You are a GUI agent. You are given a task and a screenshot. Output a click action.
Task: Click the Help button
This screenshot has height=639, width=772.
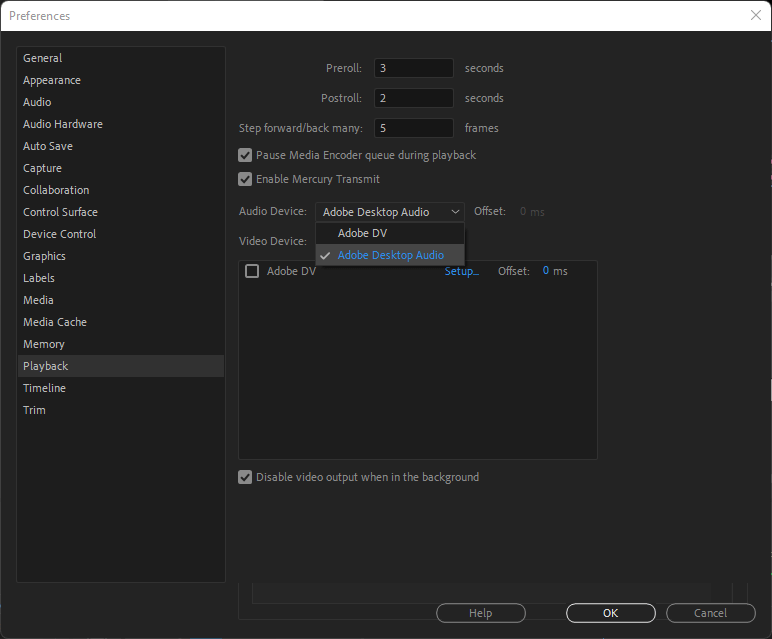[481, 613]
